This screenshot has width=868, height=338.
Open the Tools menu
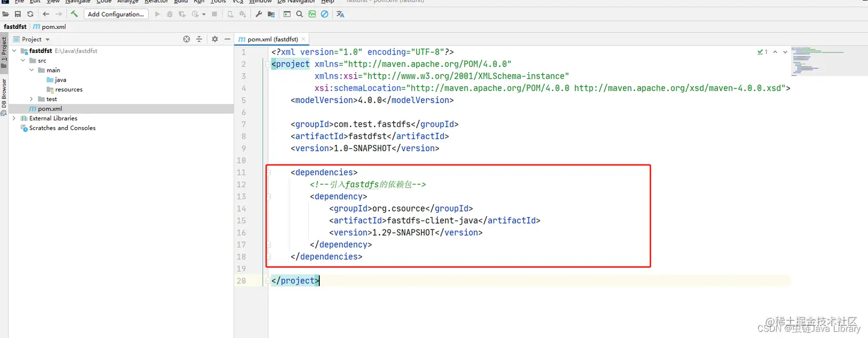pos(218,2)
